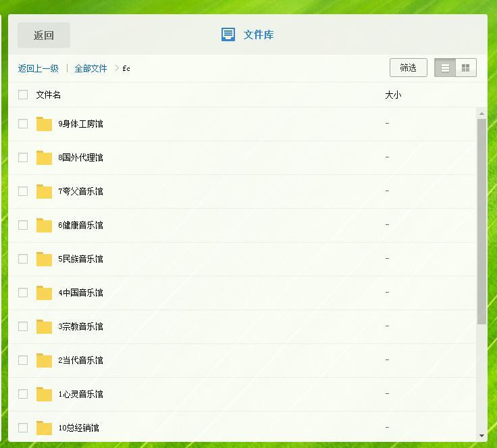Click the vertical scrollbar thumb
The height and width of the screenshot is (448, 497).
coord(481,222)
